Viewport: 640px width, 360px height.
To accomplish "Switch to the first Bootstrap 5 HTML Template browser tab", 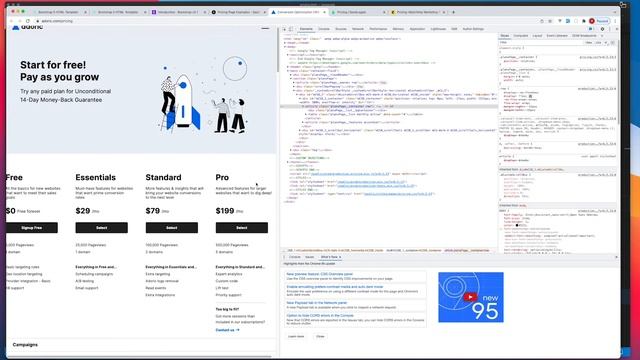I will coord(59,12).
